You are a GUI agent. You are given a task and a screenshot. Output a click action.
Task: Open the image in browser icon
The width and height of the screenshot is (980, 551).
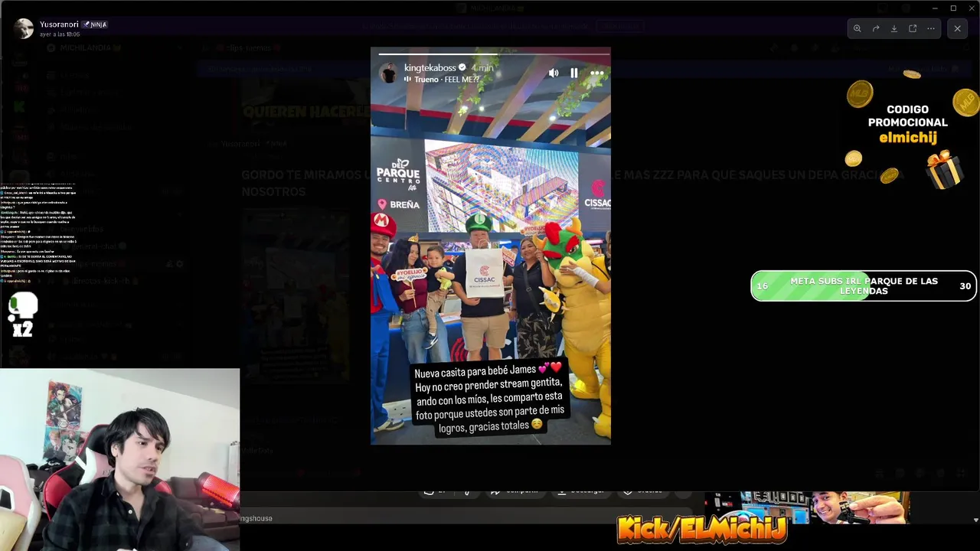[x=913, y=29]
